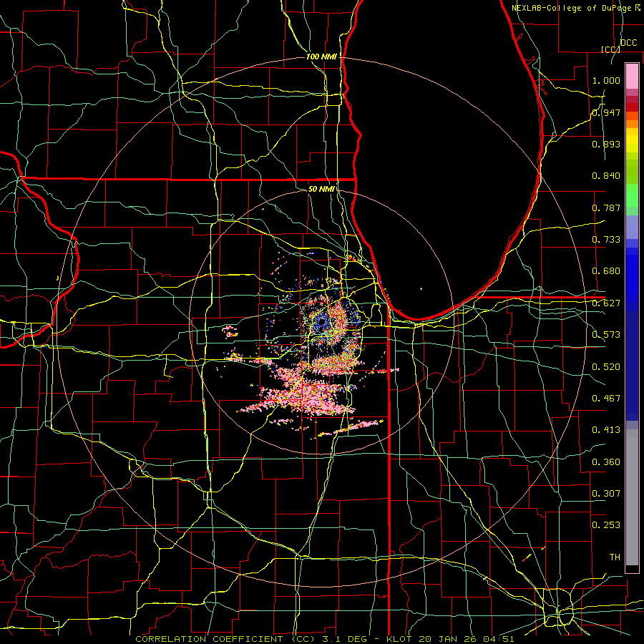This screenshot has height=644, width=644.
Task: Click the 0.520 color bar value
Action: [606, 367]
